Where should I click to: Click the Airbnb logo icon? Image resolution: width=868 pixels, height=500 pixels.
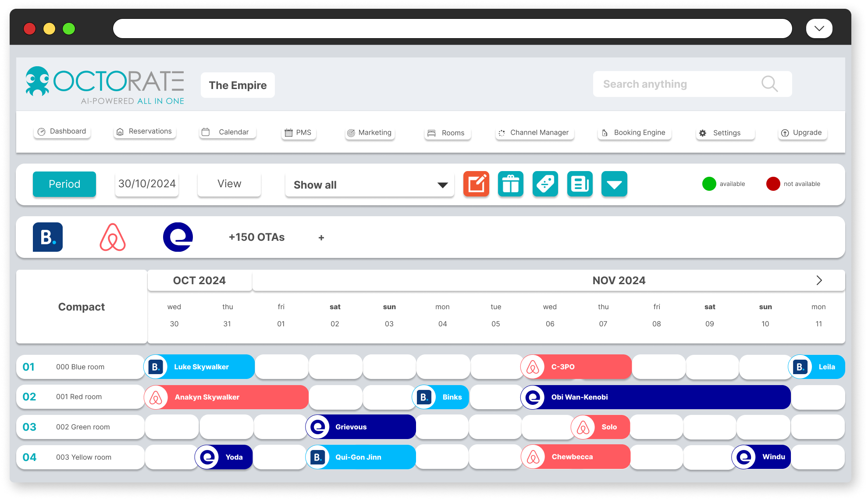coord(113,237)
